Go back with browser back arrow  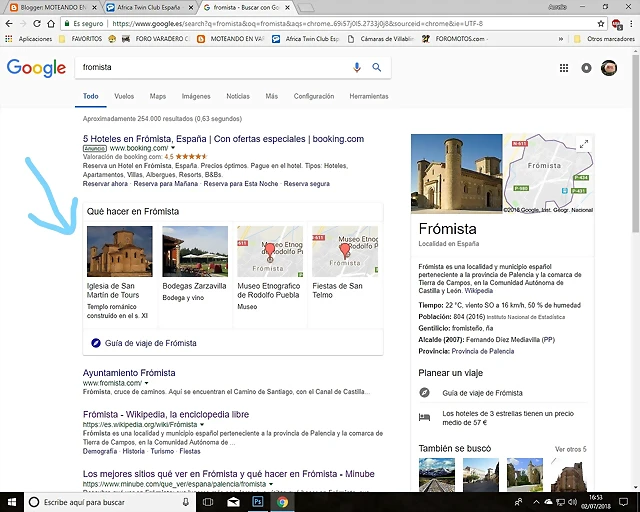[x=9, y=24]
